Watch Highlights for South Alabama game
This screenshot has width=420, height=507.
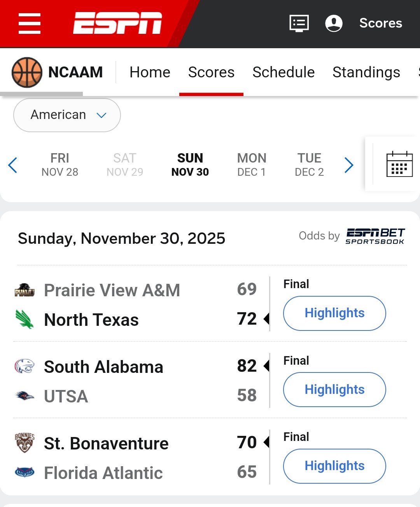pos(334,390)
